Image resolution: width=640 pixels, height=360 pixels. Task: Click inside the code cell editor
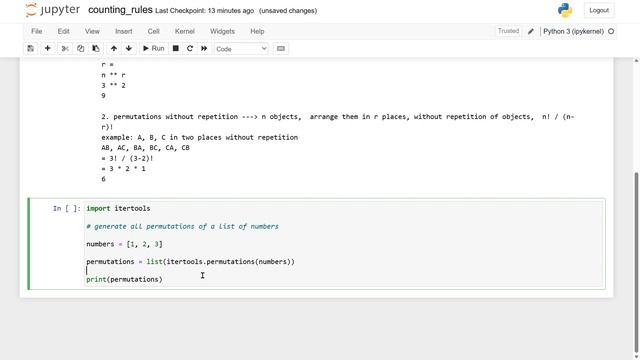(x=344, y=244)
